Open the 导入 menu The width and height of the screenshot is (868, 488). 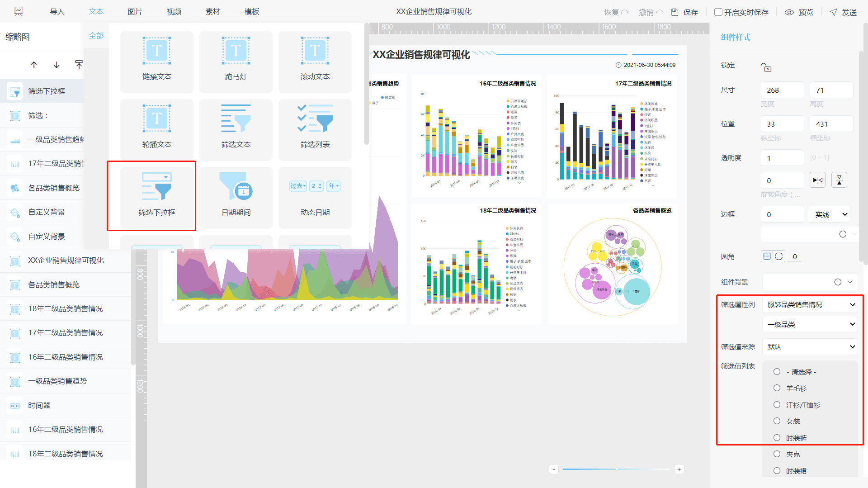57,12
